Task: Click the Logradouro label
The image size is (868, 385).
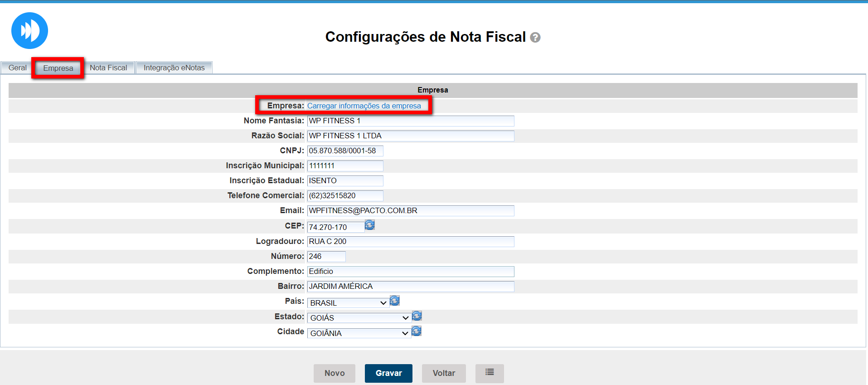Action: coord(280,241)
